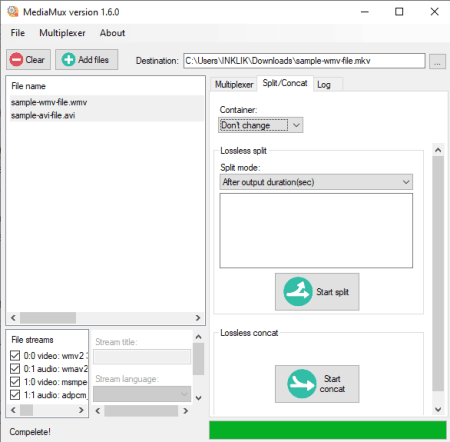Toggle the 0:0 video wmv2 stream checkbox
Image resolution: width=450 pixels, height=442 pixels.
tap(15, 356)
